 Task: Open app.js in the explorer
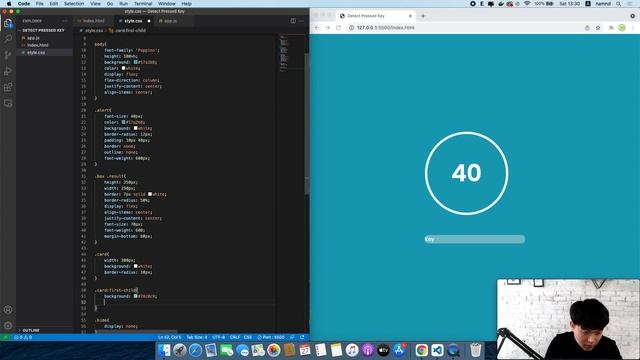point(33,38)
